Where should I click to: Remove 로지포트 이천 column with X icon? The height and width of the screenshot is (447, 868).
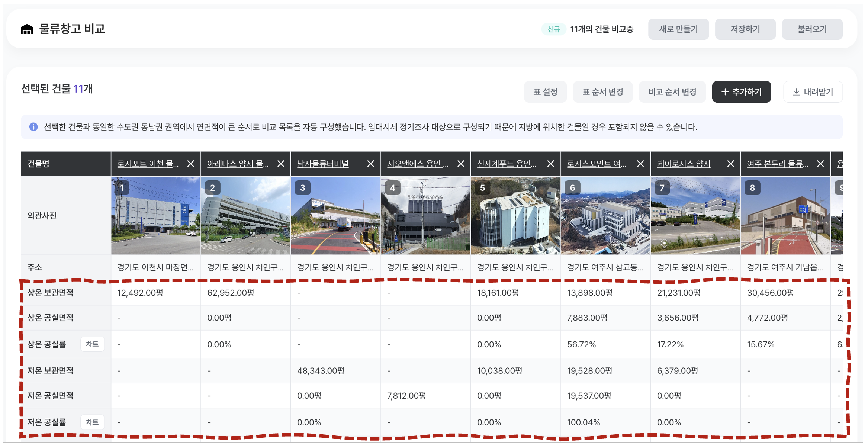(x=191, y=164)
